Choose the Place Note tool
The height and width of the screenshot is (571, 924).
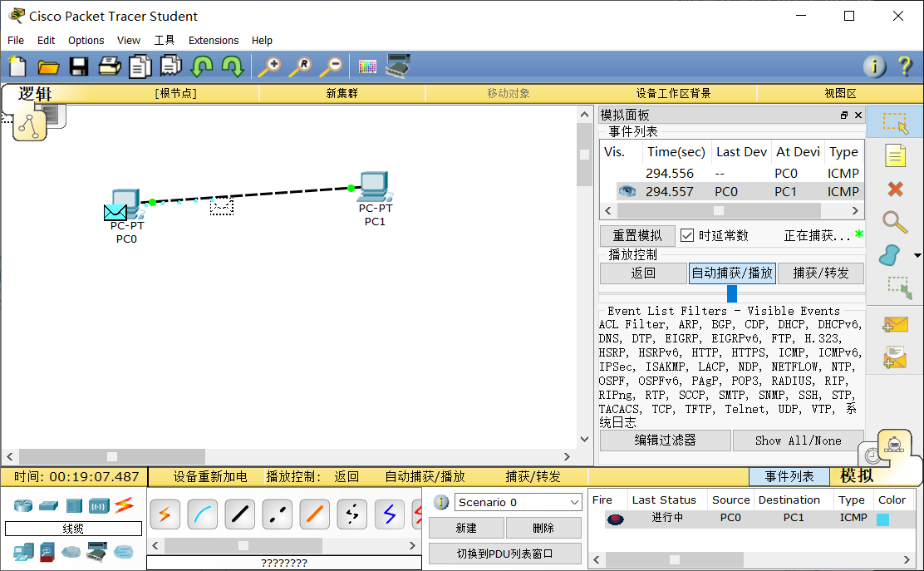[x=895, y=155]
